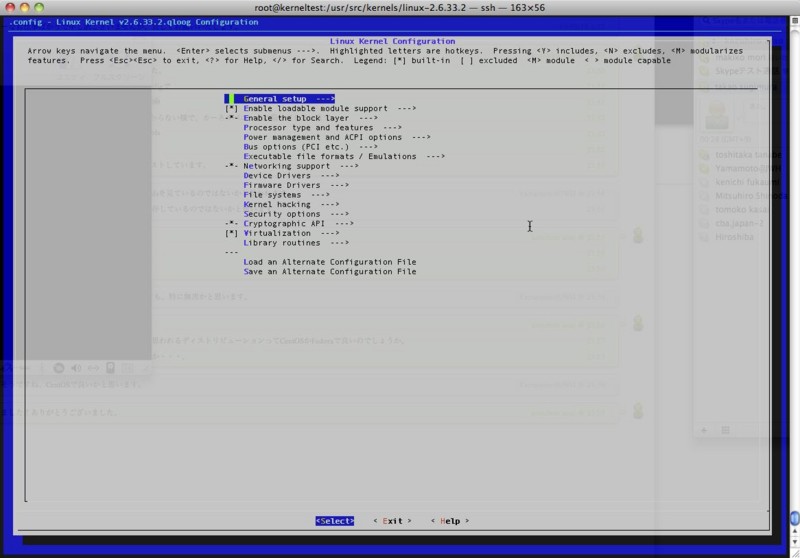This screenshot has width=800, height=558.
Task: Click the highlighted <Select> button
Action: pyautogui.click(x=335, y=521)
